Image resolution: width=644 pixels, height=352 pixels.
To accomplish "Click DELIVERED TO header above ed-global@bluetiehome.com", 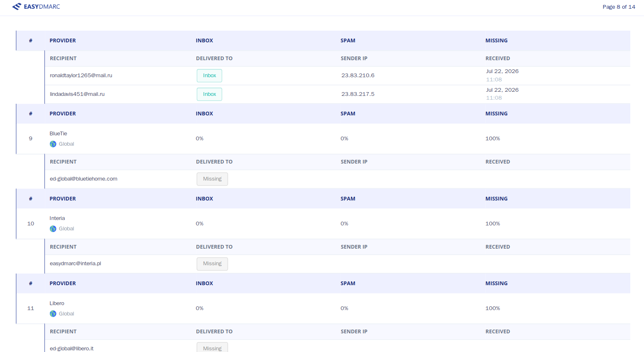I will pyautogui.click(x=214, y=162).
